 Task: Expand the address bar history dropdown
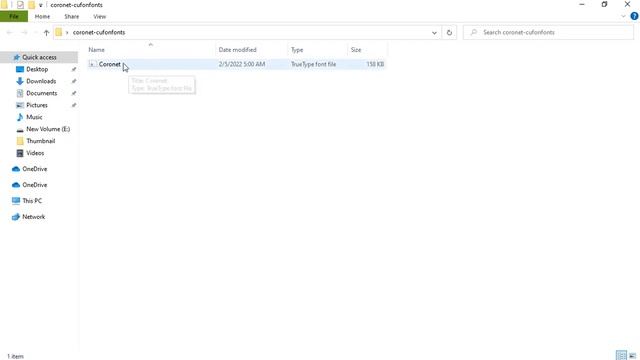434,33
